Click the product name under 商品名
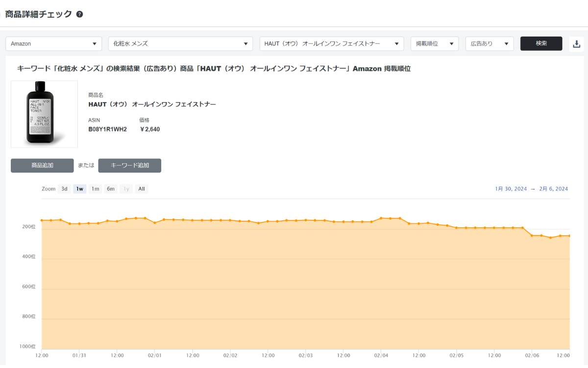588x368 pixels. (x=152, y=105)
